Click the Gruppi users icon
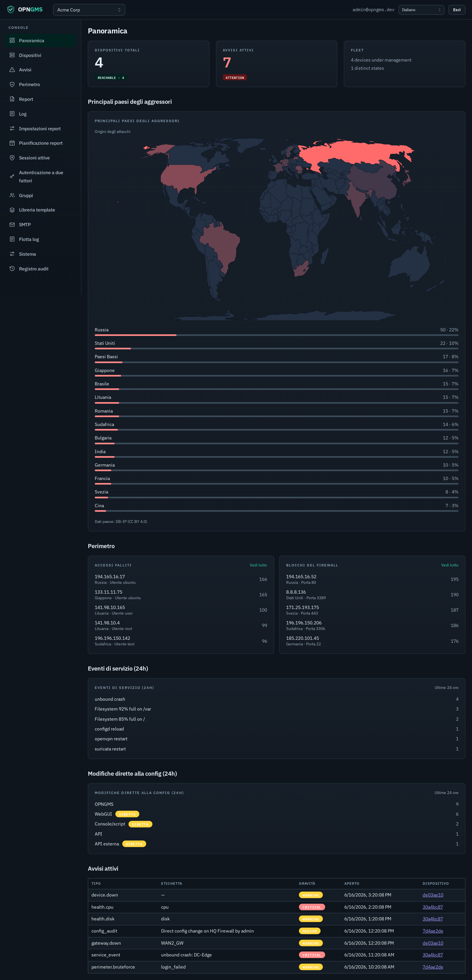The width and height of the screenshot is (472, 980). [12, 195]
